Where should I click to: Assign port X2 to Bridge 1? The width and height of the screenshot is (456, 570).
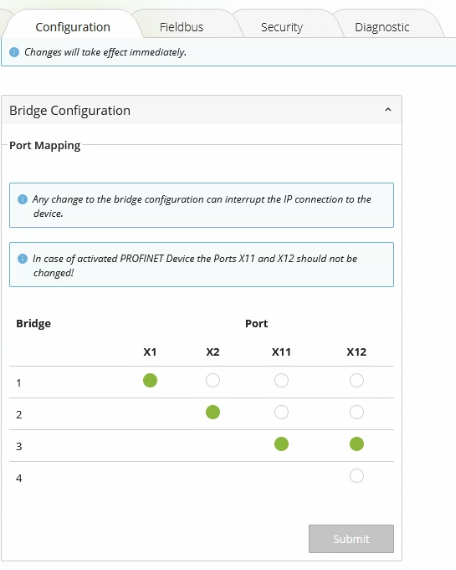pos(213,381)
